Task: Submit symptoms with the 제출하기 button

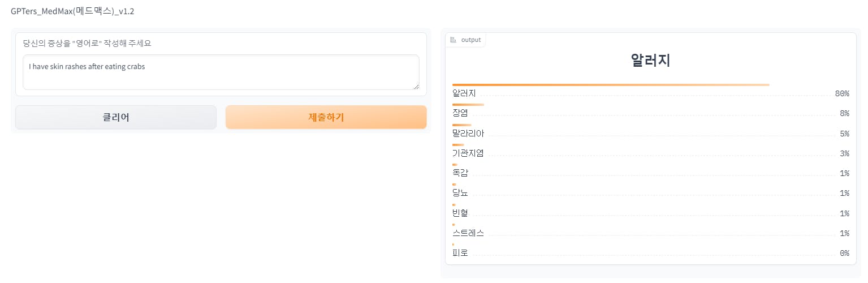Action: tap(326, 117)
